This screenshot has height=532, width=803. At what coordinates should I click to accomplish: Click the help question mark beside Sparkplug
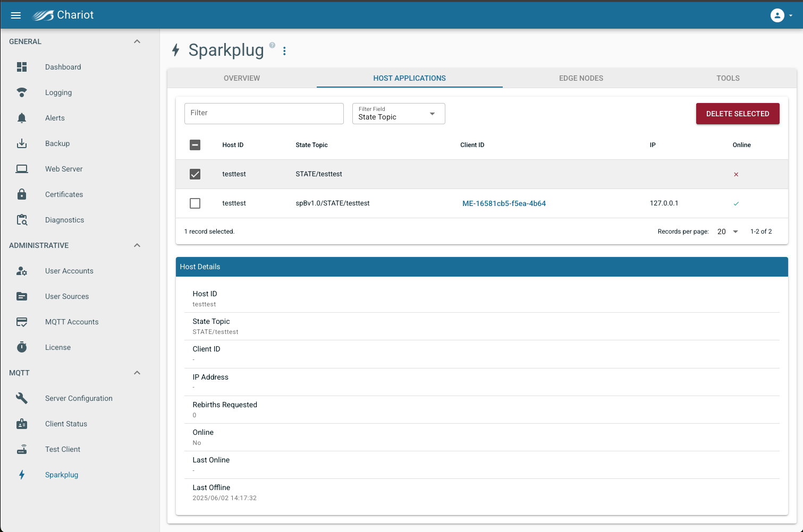(272, 45)
